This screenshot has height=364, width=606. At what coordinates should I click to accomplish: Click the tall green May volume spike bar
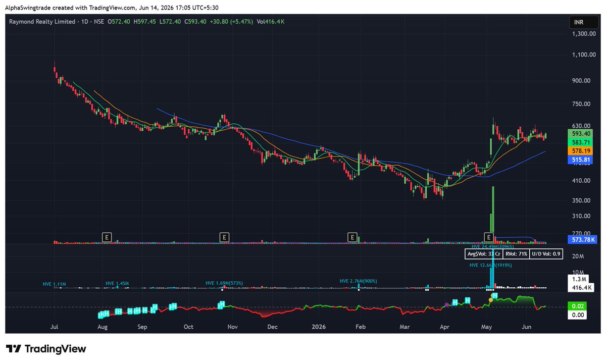click(x=492, y=215)
